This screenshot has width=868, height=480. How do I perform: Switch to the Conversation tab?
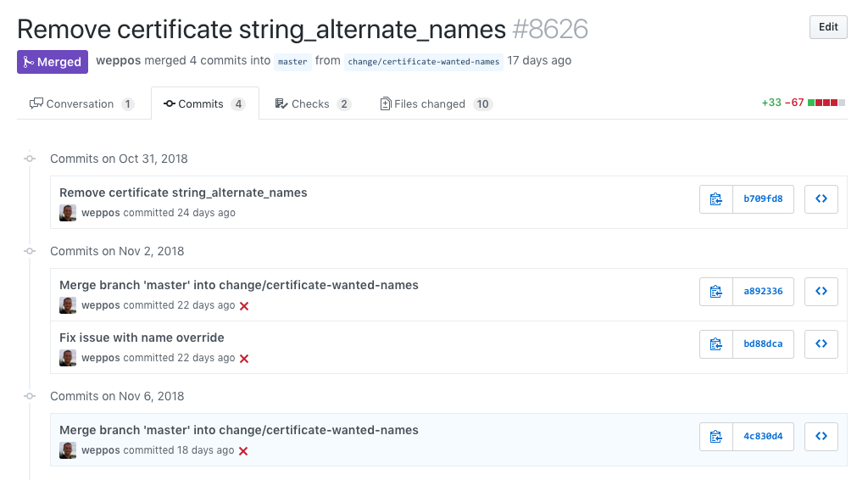point(82,103)
